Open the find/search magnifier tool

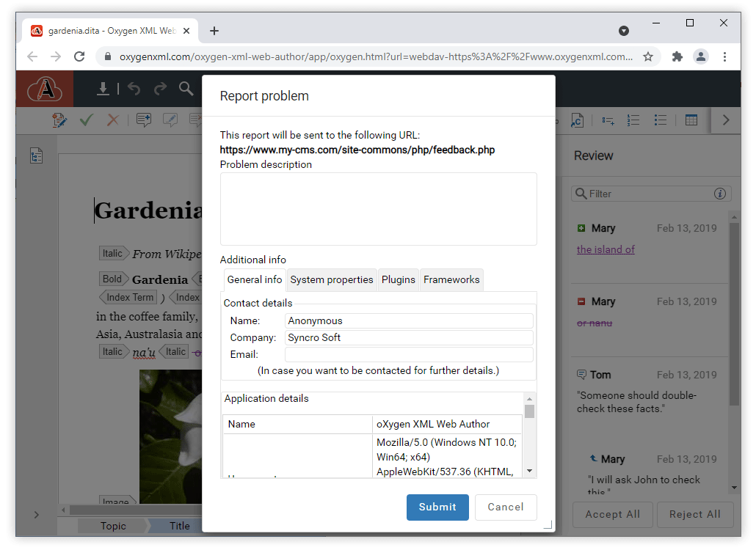coord(186,89)
